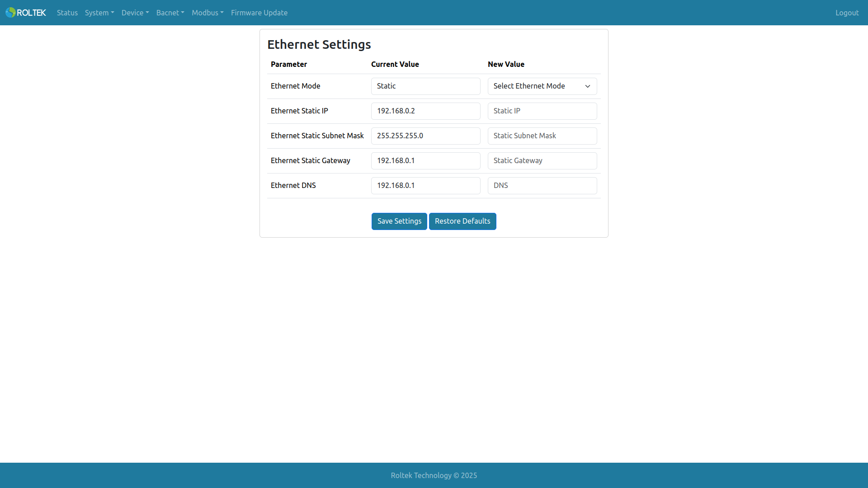Click Save Settings button

[x=399, y=221]
